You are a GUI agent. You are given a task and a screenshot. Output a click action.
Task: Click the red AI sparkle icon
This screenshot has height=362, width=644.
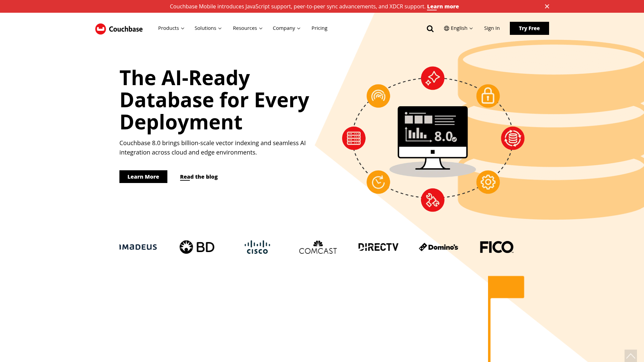tap(432, 78)
